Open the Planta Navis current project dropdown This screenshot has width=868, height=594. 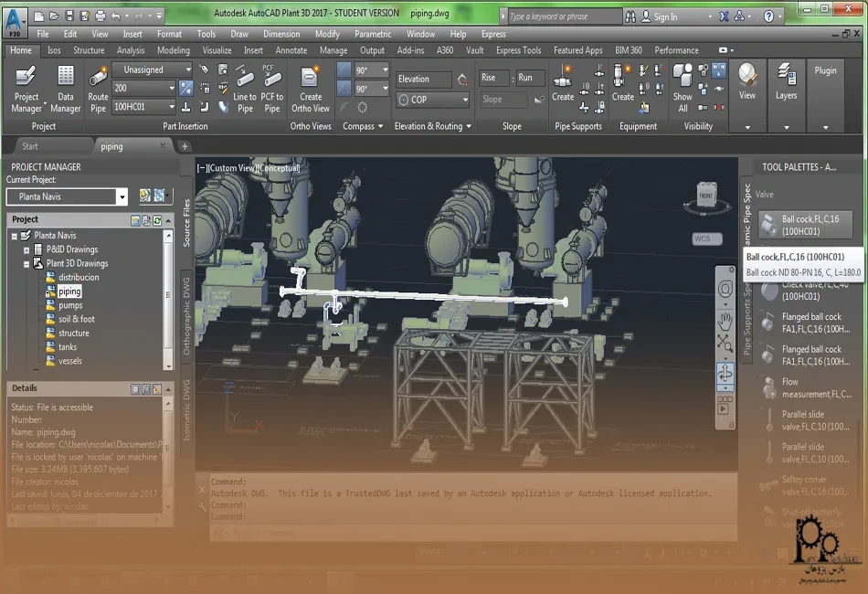pyautogui.click(x=122, y=196)
